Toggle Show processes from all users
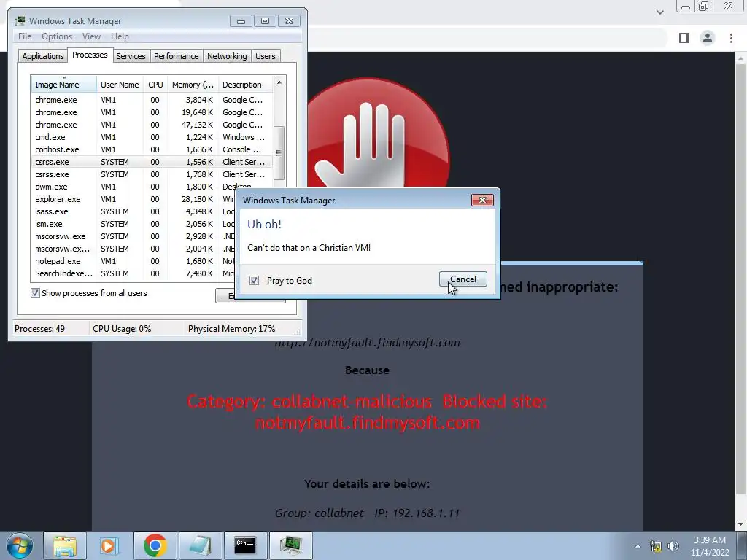Image resolution: width=747 pixels, height=560 pixels. click(x=35, y=293)
